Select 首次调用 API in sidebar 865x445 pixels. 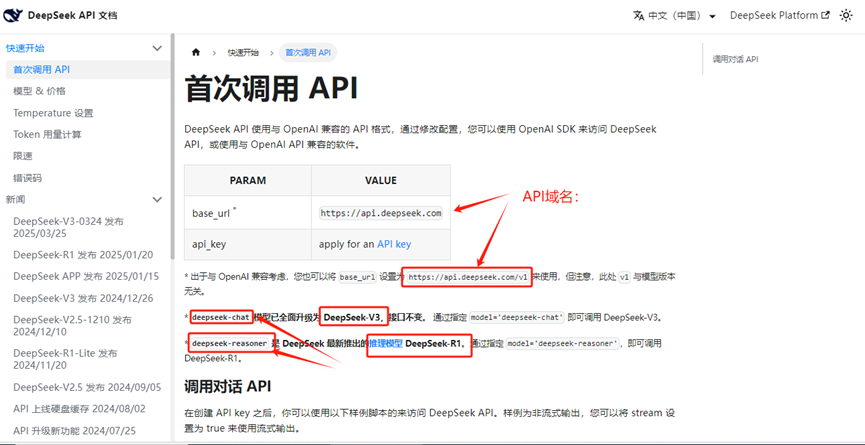[x=86, y=69]
